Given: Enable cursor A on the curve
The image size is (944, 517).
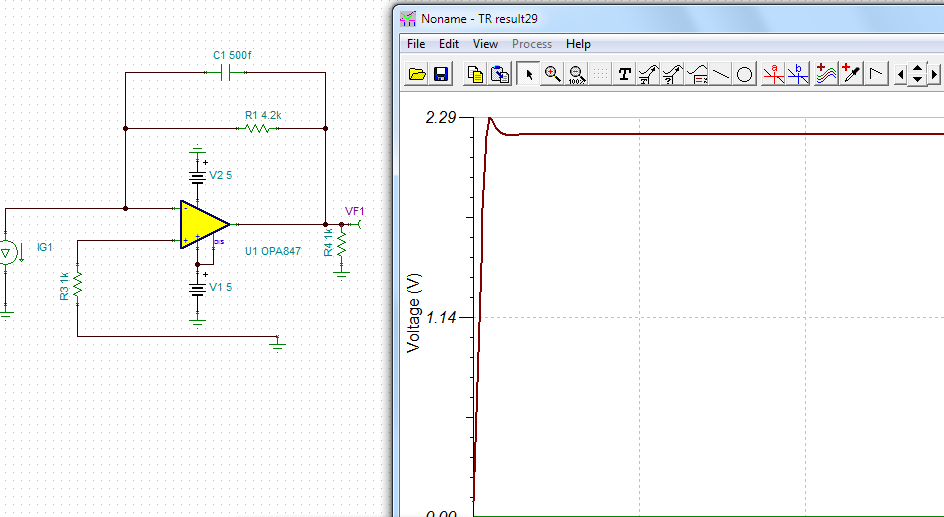Looking at the screenshot, I should pos(773,74).
